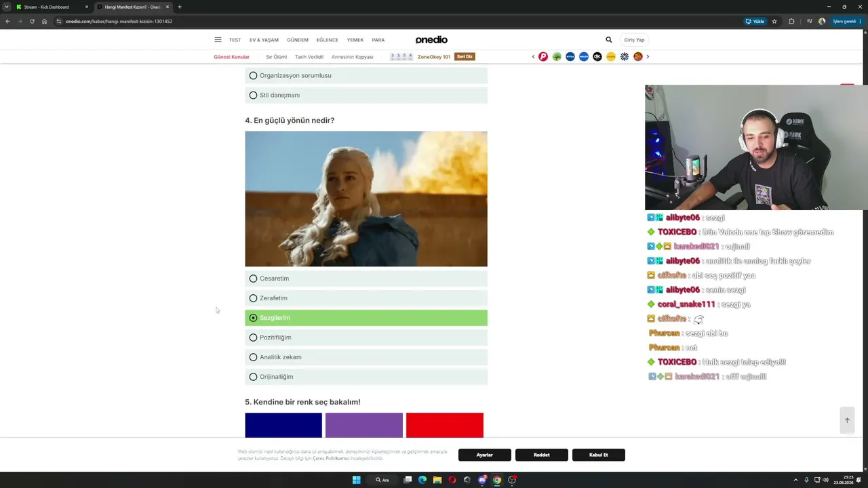Click the 'Güncel Konular' label
The image size is (868, 488).
point(232,57)
